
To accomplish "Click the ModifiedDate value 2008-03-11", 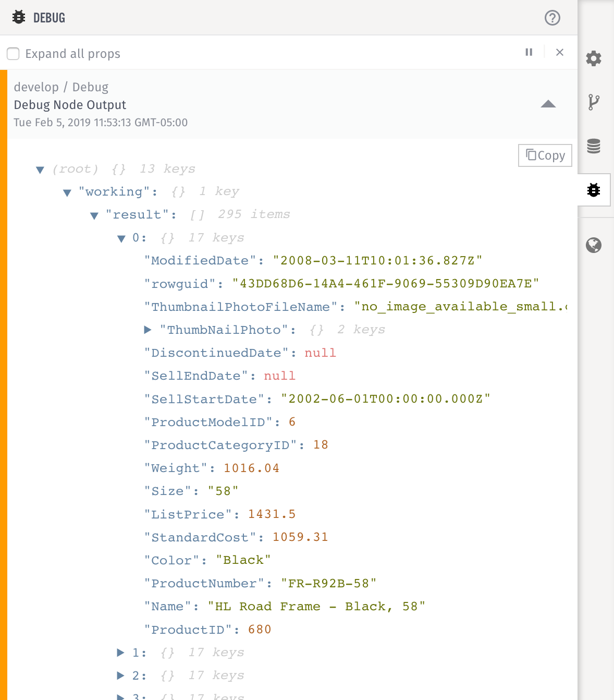I will (378, 261).
